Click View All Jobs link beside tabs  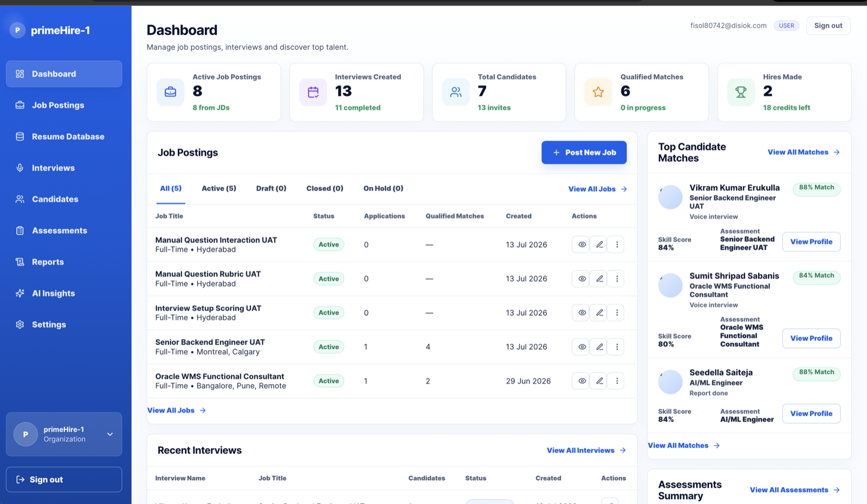coord(598,189)
